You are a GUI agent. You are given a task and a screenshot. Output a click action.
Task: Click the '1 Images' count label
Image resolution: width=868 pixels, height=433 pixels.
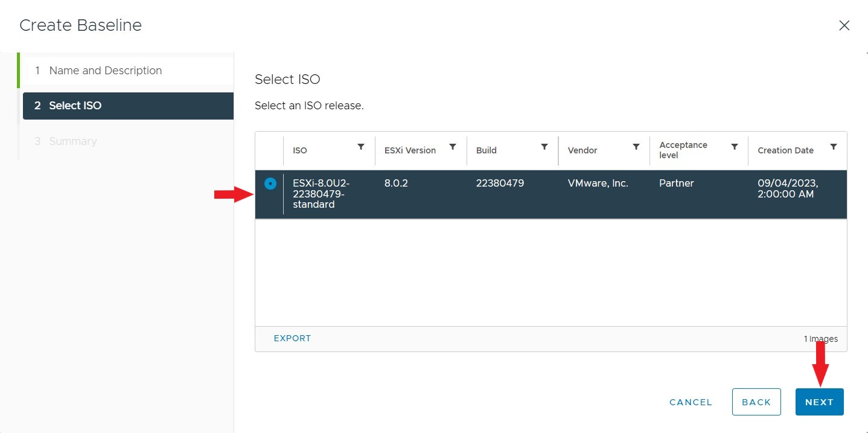tap(820, 339)
